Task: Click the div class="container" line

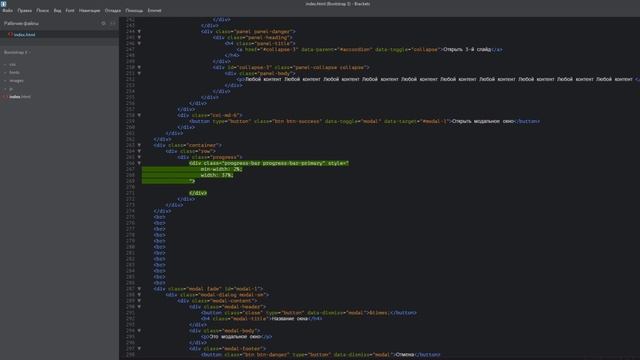Action: (x=188, y=145)
